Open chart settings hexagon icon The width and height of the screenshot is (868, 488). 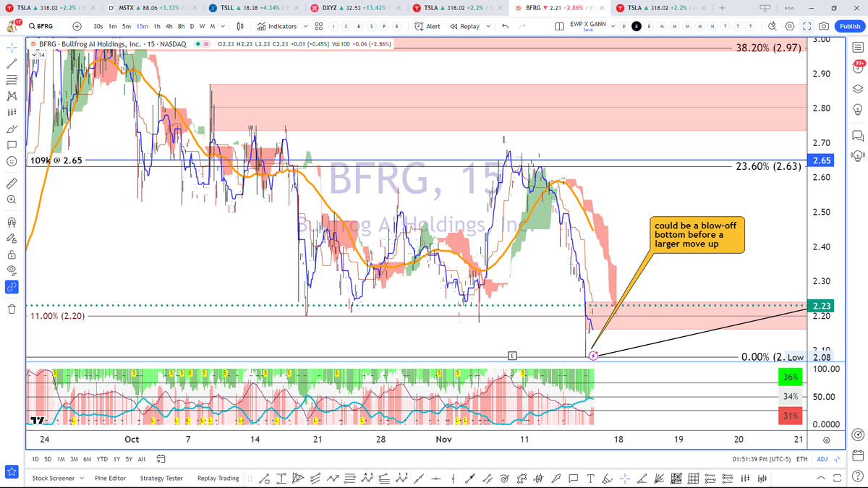click(790, 26)
